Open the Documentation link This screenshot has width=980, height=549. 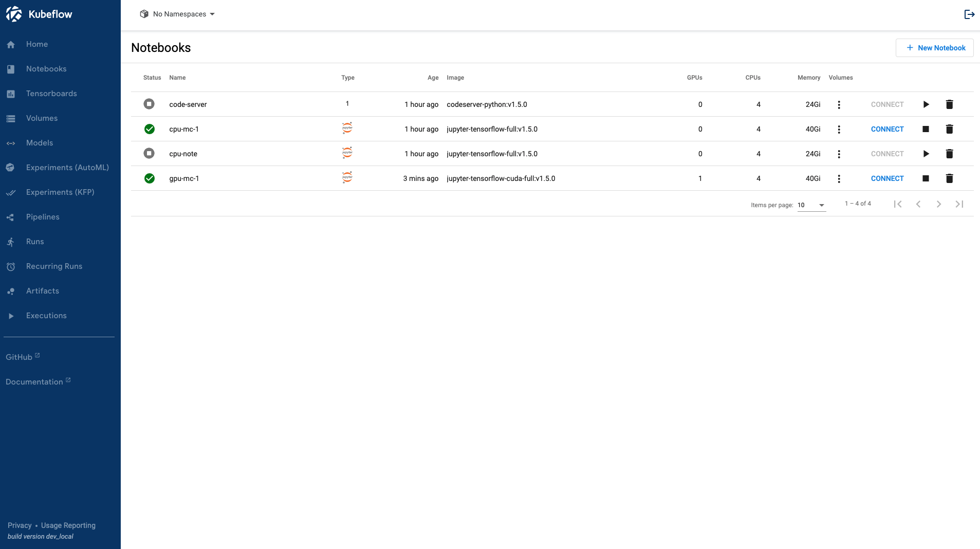38,381
